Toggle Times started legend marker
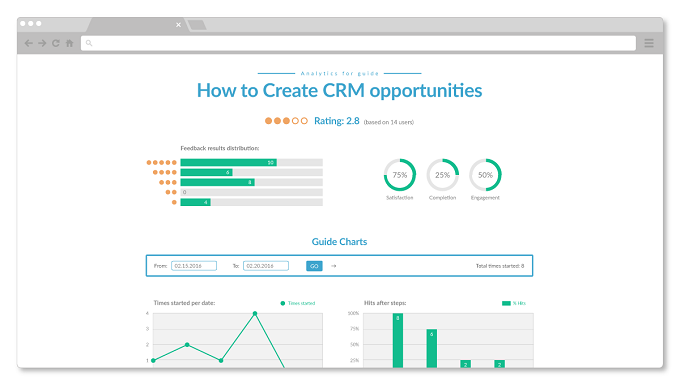Viewport: 680px width, 385px height. 283,303
